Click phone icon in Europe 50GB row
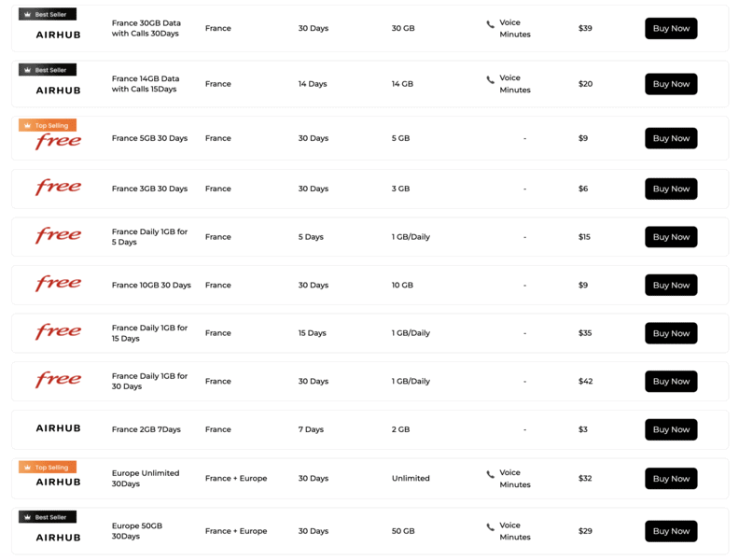 pos(491,527)
